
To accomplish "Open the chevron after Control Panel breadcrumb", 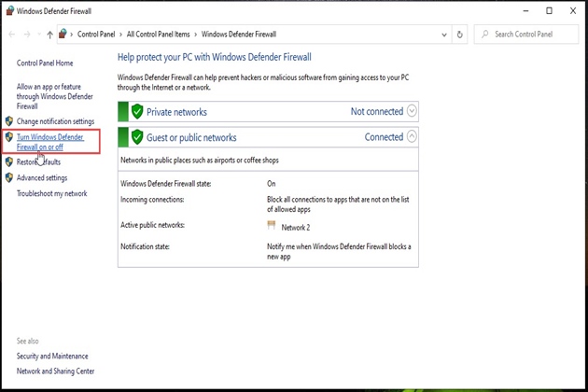I will (120, 35).
